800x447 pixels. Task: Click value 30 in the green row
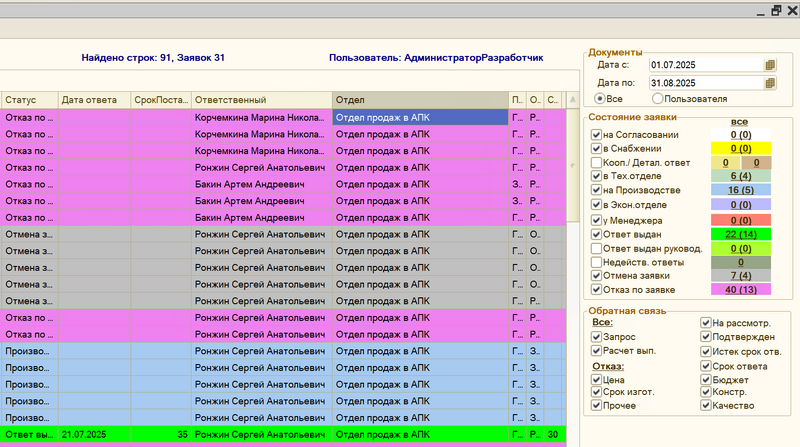point(553,435)
